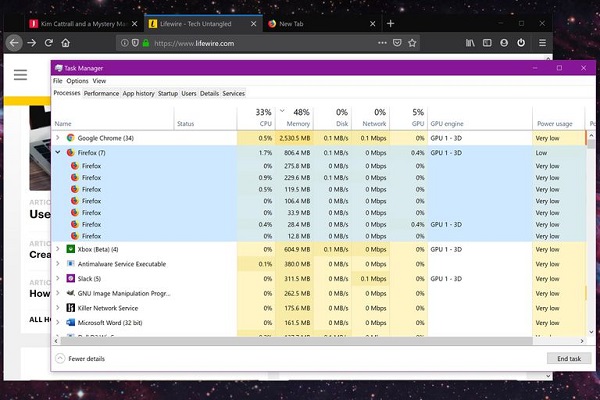
Task: Switch to the App history tab
Action: 138,93
